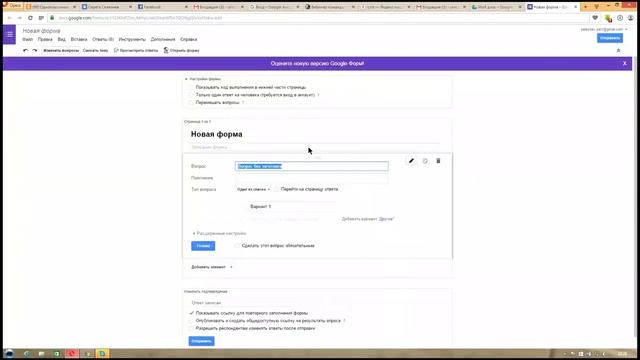640x360 pixels.
Task: Click the pencil edit icon on the question
Action: pyautogui.click(x=411, y=161)
